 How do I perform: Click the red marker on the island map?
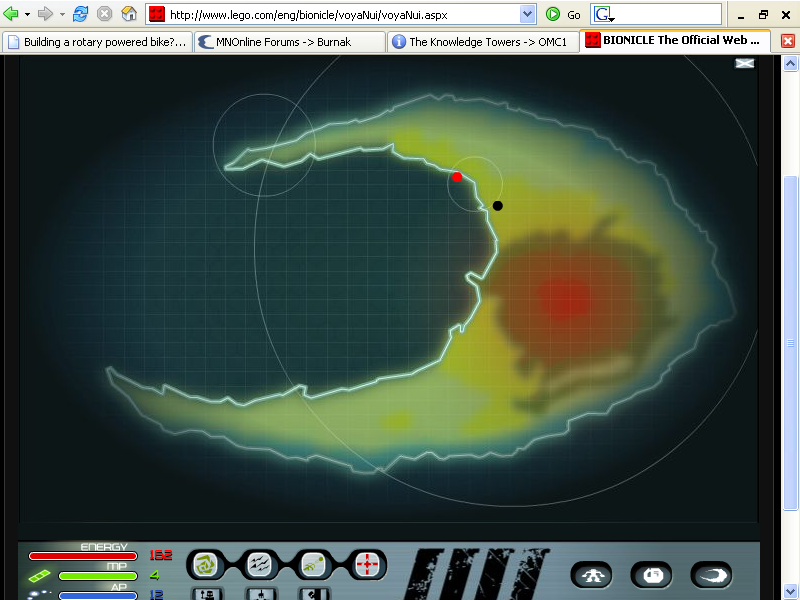457,177
